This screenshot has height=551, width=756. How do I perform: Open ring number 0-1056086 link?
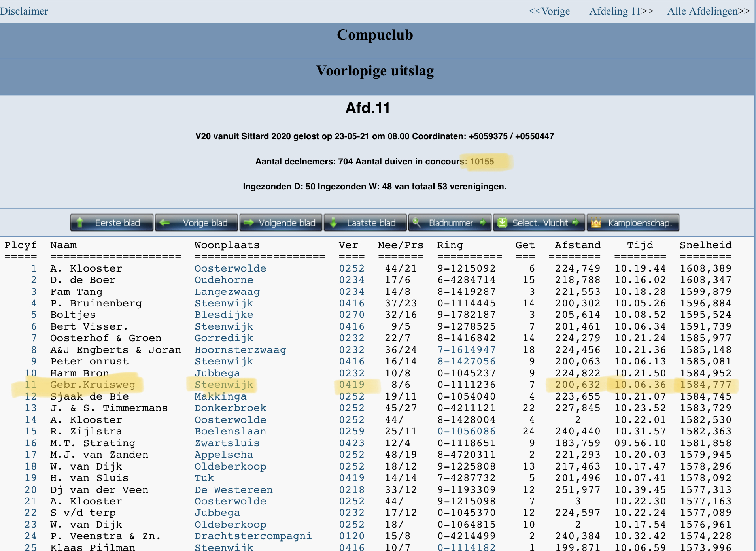tap(466, 431)
